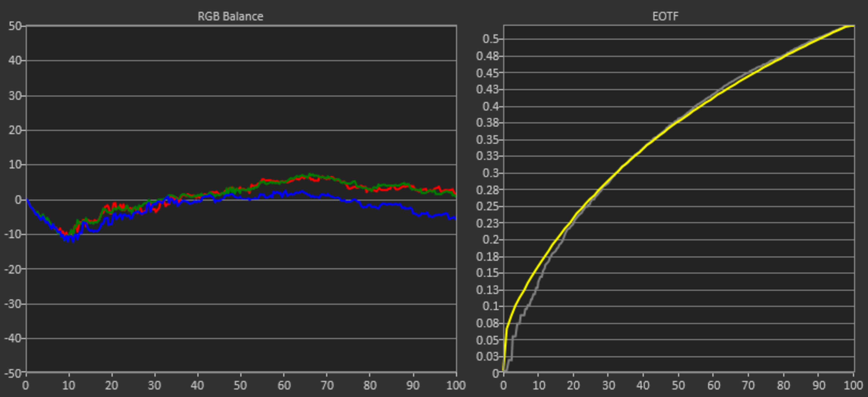Click the 0.38 label on EOTF y-axis
This screenshot has height=397, width=868.
pos(487,123)
